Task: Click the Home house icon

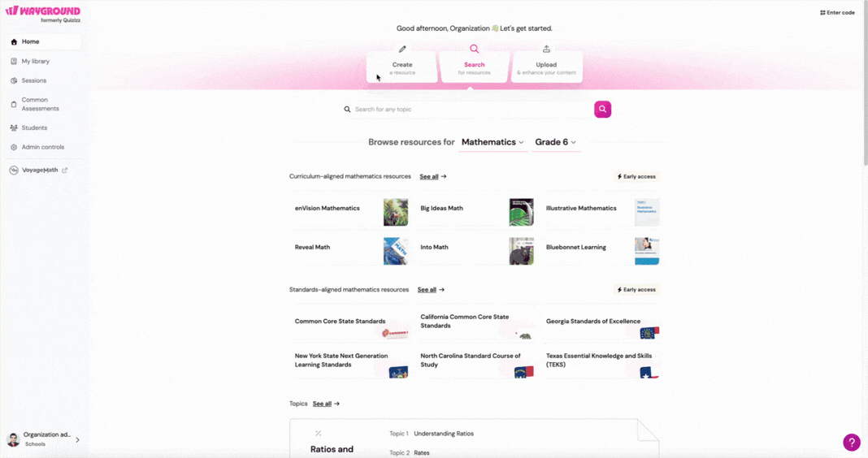Action: (14, 41)
